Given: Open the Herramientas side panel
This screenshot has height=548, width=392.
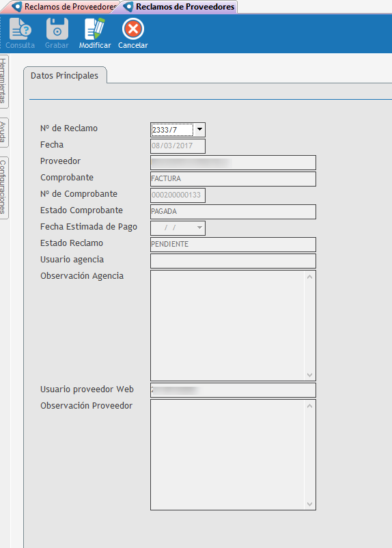Looking at the screenshot, I should pos(3,81).
